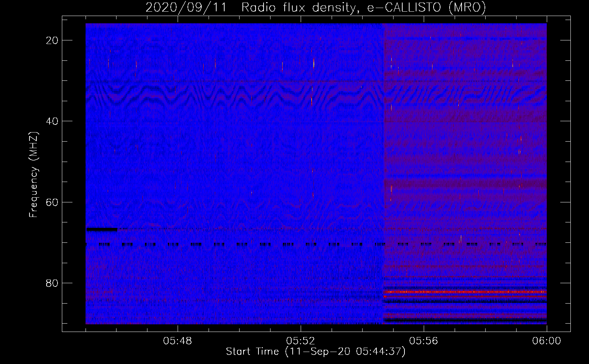This screenshot has height=364, width=589.
Task: Click the 06:00 time tick label
Action: click(546, 341)
